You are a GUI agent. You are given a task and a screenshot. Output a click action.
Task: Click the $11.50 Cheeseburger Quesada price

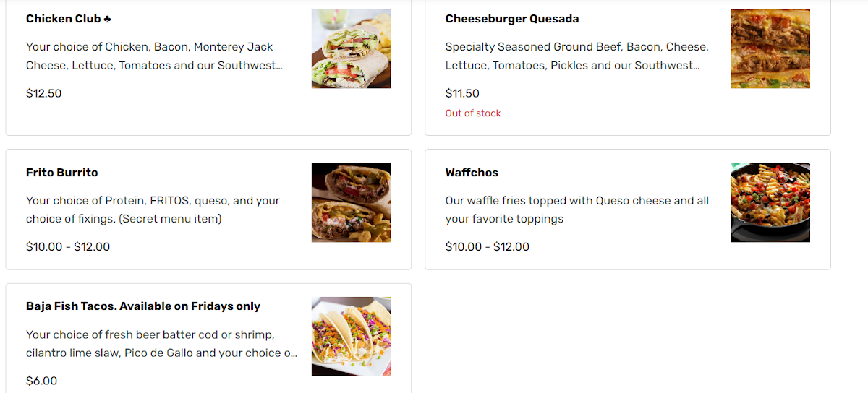click(x=462, y=93)
